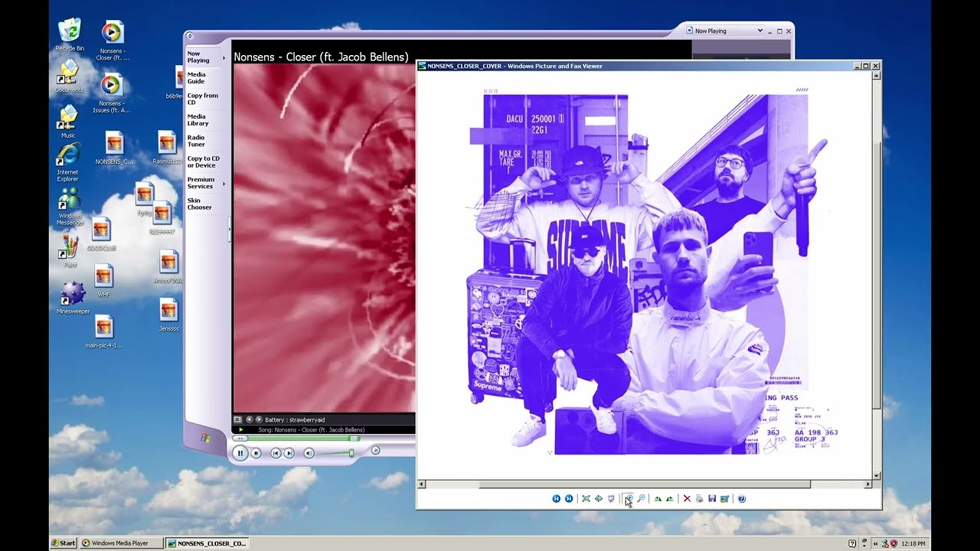Select previous visualization
This screenshot has height=551, width=980.
(x=250, y=419)
